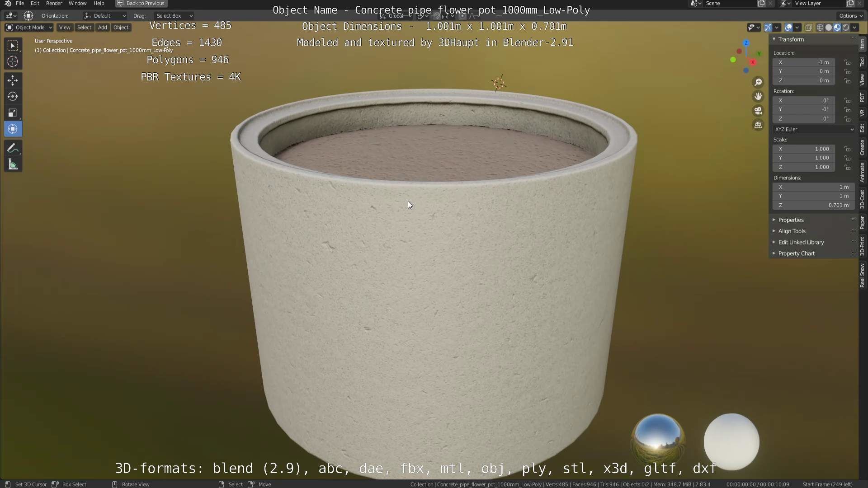Screen dimensions: 868x488
Task: Open the XYZ Euler rotation mode dropdown
Action: click(814, 129)
